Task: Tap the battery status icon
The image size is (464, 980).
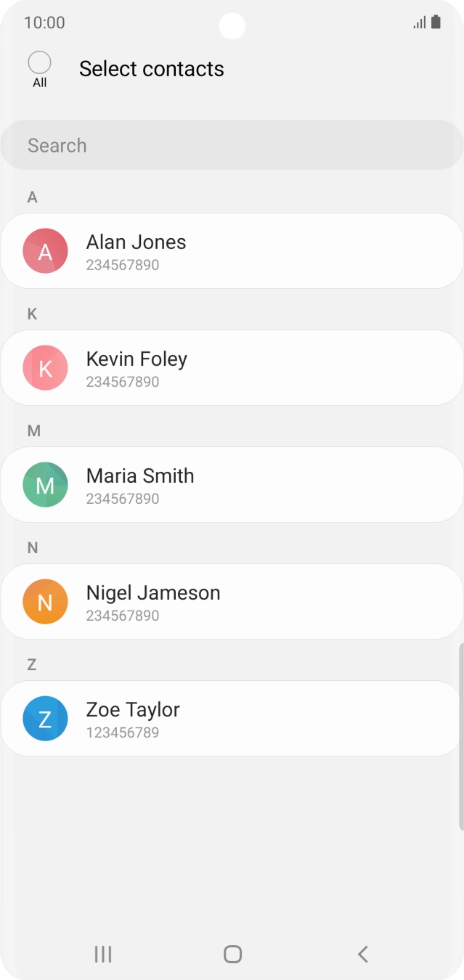Action: (x=436, y=23)
